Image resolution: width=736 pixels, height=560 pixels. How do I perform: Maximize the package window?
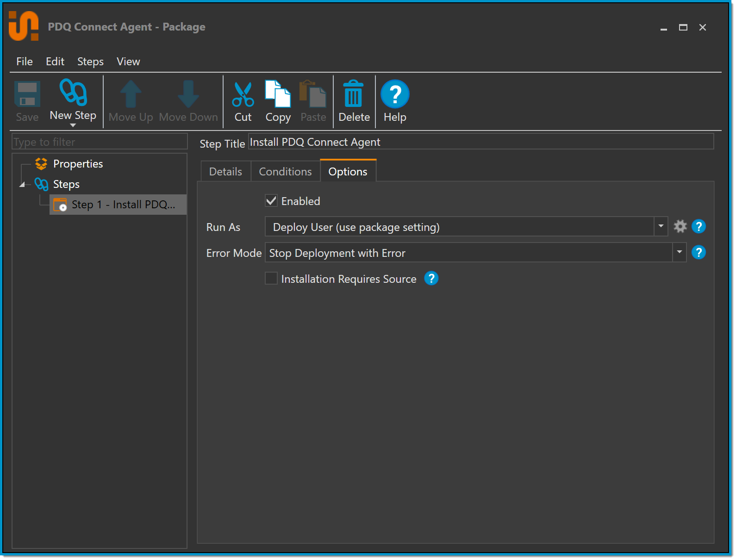683,27
